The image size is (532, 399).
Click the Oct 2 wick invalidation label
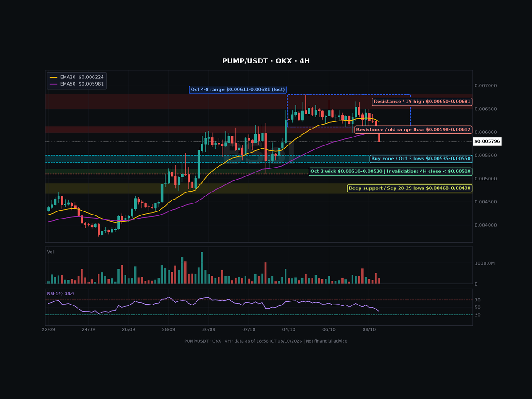[x=391, y=171]
